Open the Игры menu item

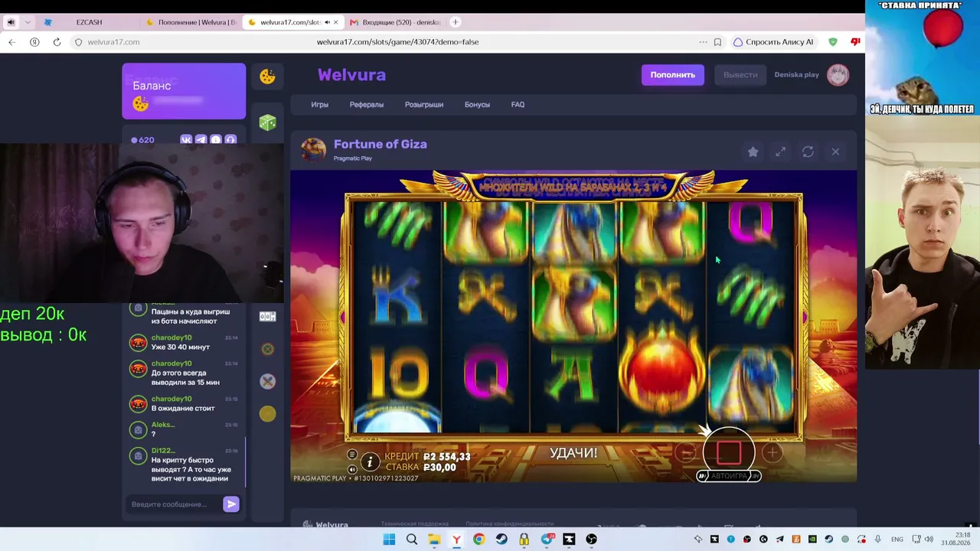(319, 104)
